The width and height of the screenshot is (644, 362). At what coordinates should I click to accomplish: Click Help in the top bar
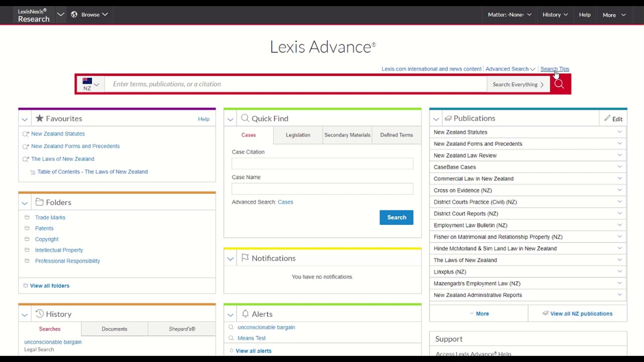(x=585, y=15)
